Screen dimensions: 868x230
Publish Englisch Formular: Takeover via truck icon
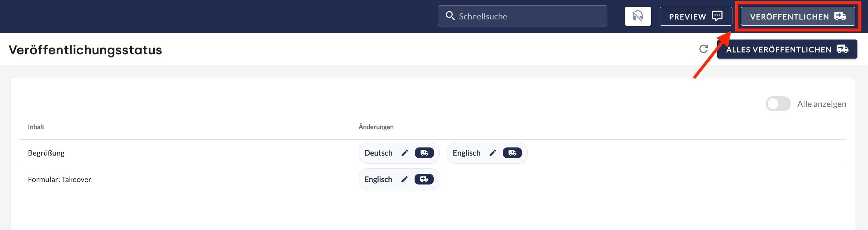tap(424, 179)
